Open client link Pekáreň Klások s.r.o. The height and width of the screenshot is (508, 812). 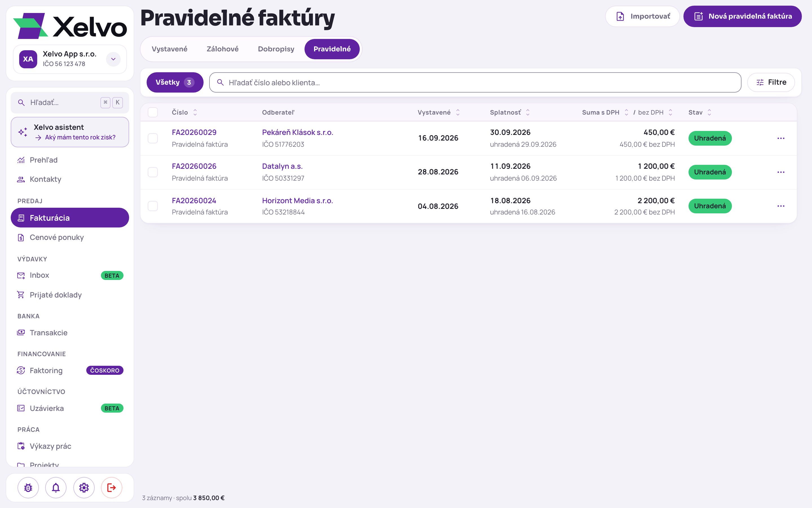click(297, 132)
